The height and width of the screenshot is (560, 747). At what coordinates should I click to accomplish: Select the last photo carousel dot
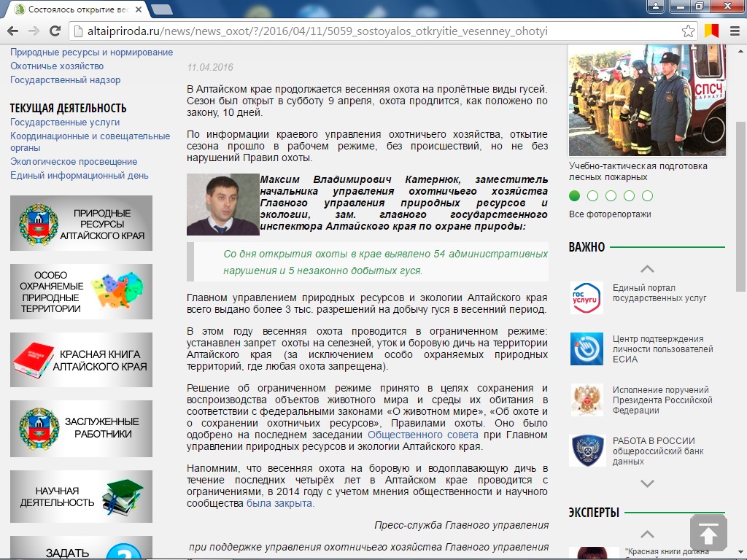coord(647,195)
